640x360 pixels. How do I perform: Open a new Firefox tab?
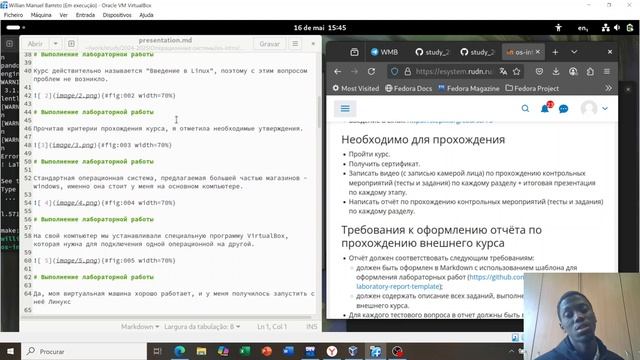point(555,52)
